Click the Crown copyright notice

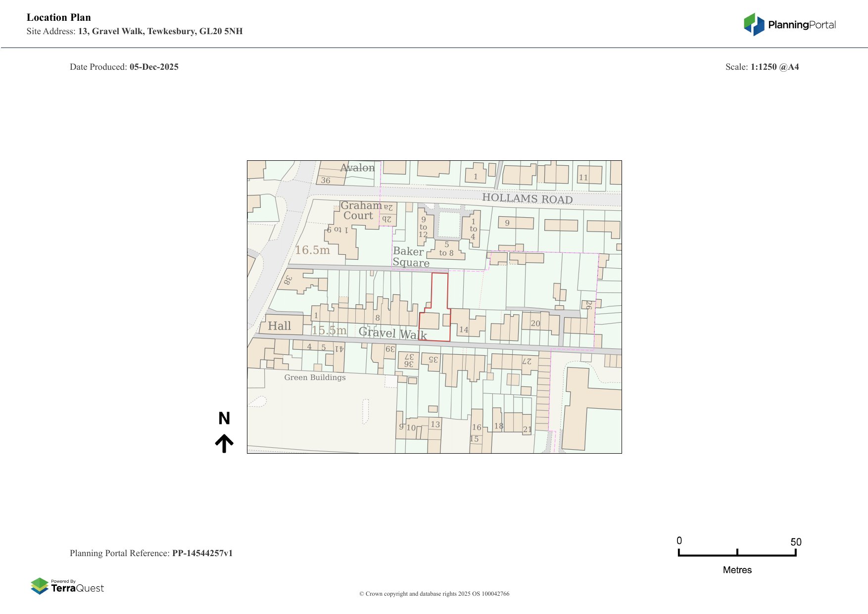434,594
